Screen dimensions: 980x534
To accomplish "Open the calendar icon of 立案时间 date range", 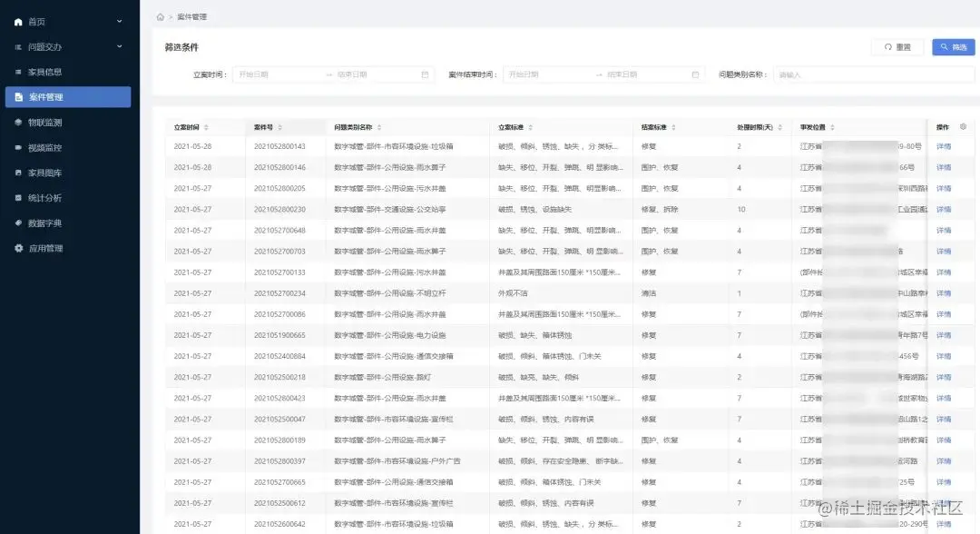I will pyautogui.click(x=425, y=74).
